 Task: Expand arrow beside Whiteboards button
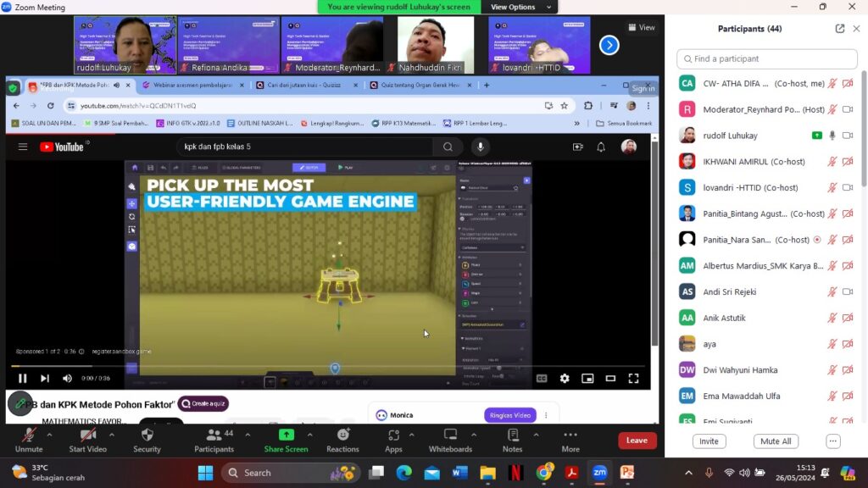click(x=474, y=435)
